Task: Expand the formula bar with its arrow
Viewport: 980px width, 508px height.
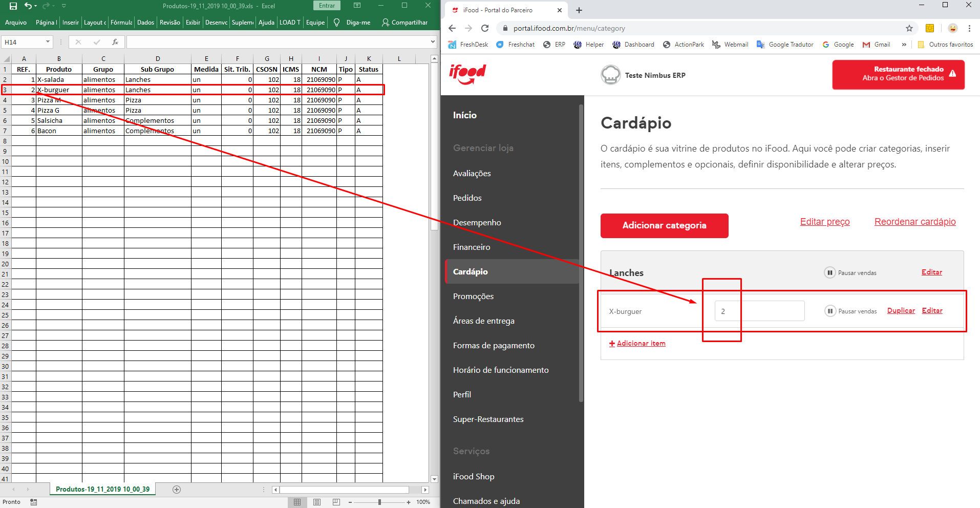Action: (433, 41)
